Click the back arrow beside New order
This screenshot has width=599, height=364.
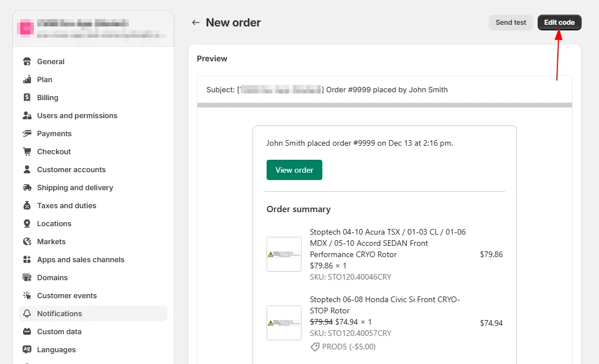pos(196,23)
